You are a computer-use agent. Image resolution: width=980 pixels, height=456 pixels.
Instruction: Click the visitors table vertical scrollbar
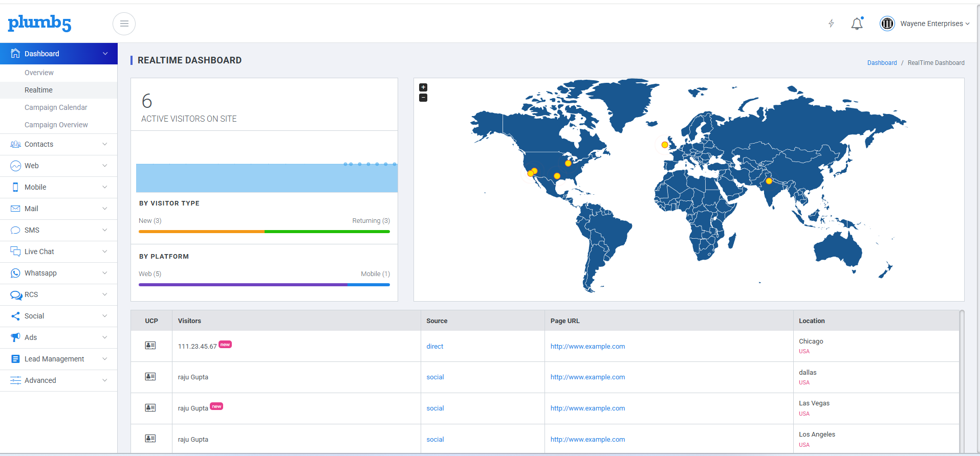tap(962, 381)
